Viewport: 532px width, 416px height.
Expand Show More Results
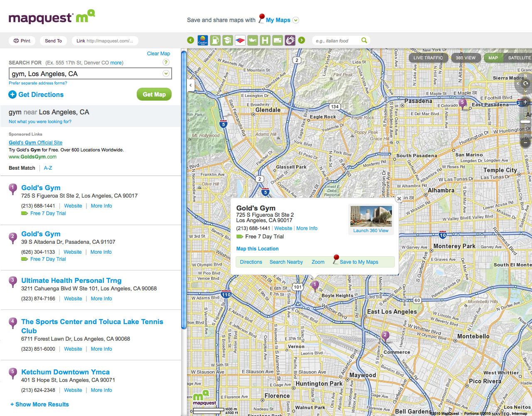click(x=39, y=404)
